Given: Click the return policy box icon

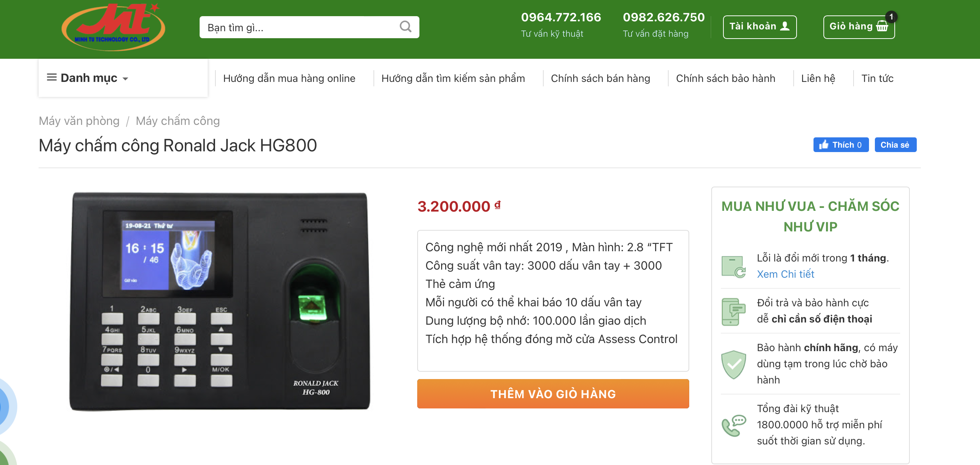Looking at the screenshot, I should tap(733, 267).
